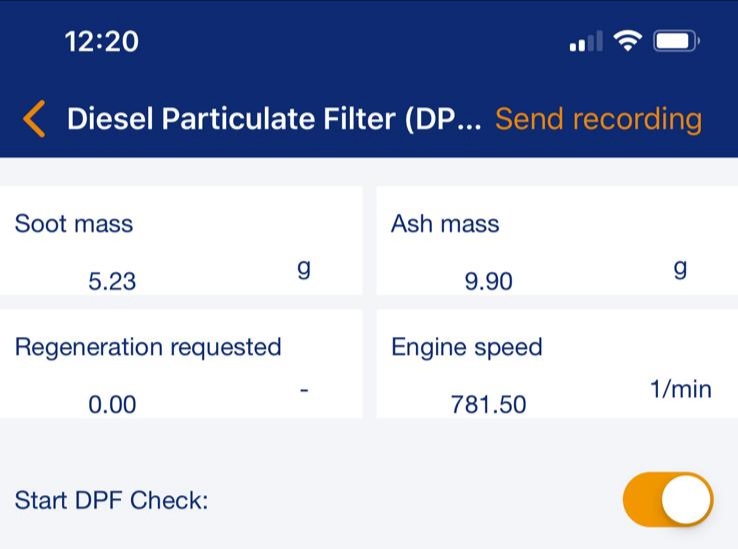738x549 pixels.
Task: Click the ash mass value 9.90
Action: click(x=488, y=282)
